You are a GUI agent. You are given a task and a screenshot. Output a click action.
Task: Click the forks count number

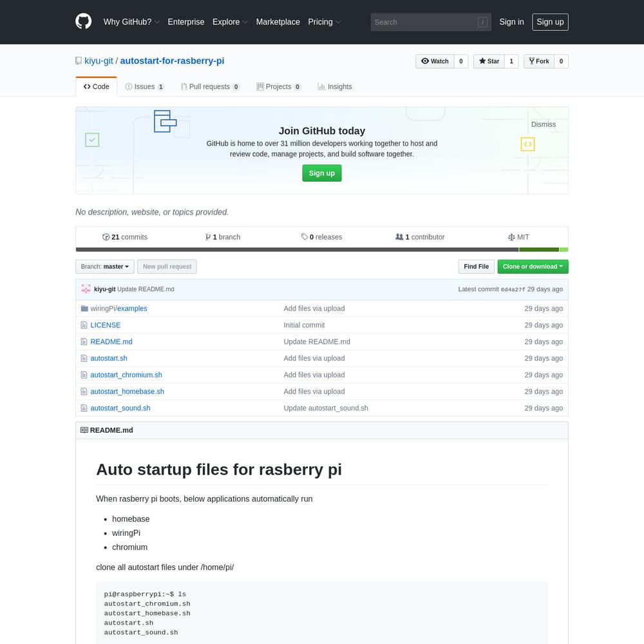[x=561, y=61]
